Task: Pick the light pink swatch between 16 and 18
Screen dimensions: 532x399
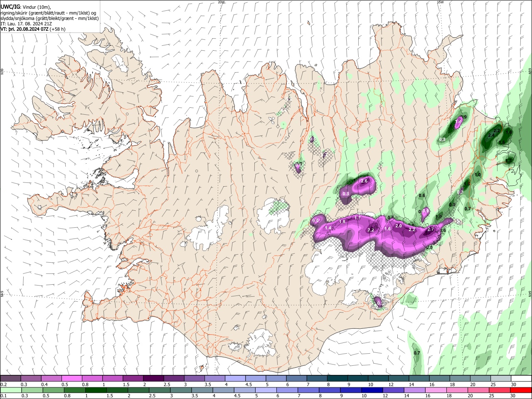Action: coord(436,390)
